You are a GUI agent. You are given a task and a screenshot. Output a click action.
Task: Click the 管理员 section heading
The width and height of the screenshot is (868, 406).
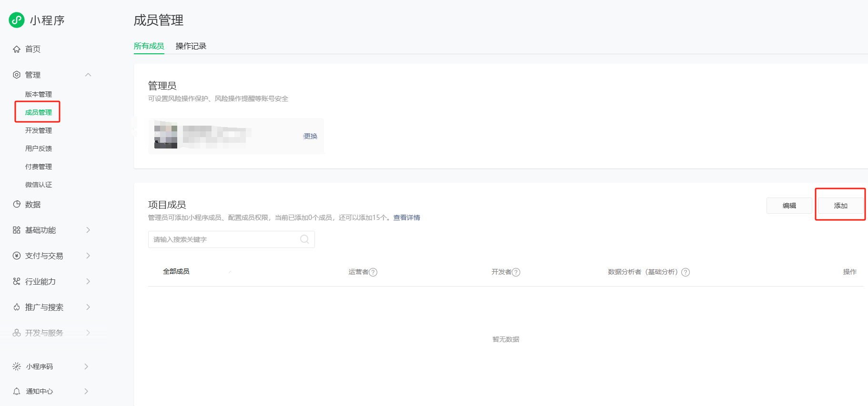tap(162, 86)
